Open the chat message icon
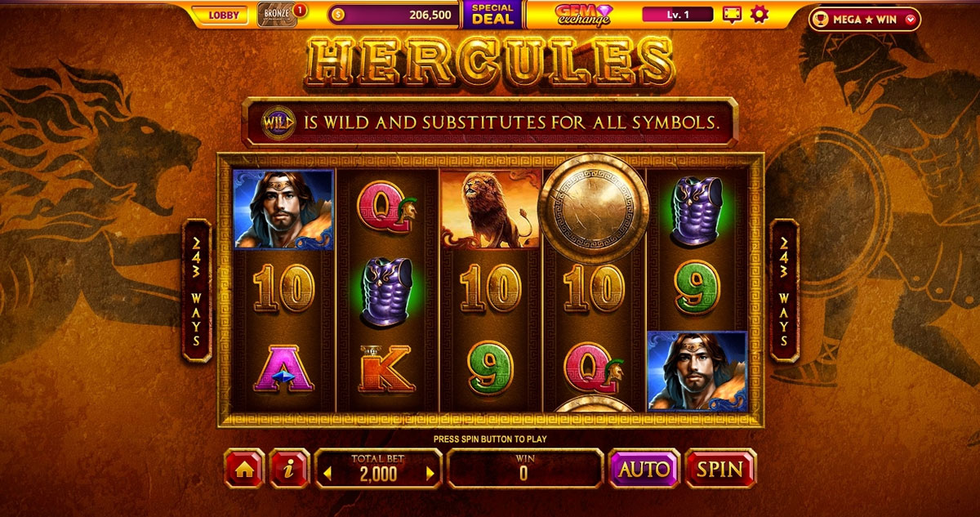Viewport: 980px width, 517px height. (732, 14)
